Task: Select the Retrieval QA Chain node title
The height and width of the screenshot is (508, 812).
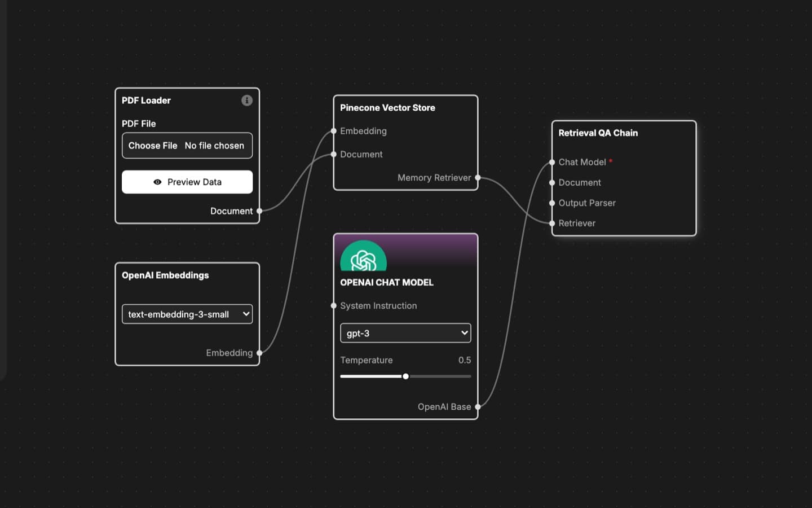Action: 598,133
